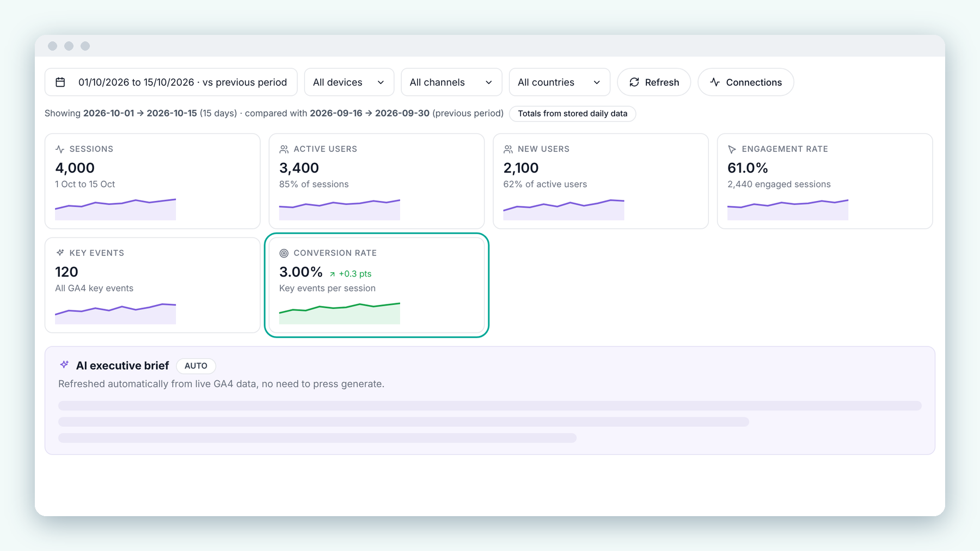Image resolution: width=980 pixels, height=551 pixels.
Task: Click the Totals from stored daily data badge
Action: pyautogui.click(x=573, y=114)
